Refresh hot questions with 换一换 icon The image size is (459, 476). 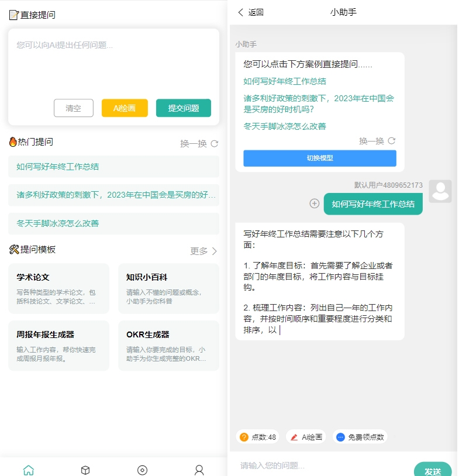coord(215,144)
